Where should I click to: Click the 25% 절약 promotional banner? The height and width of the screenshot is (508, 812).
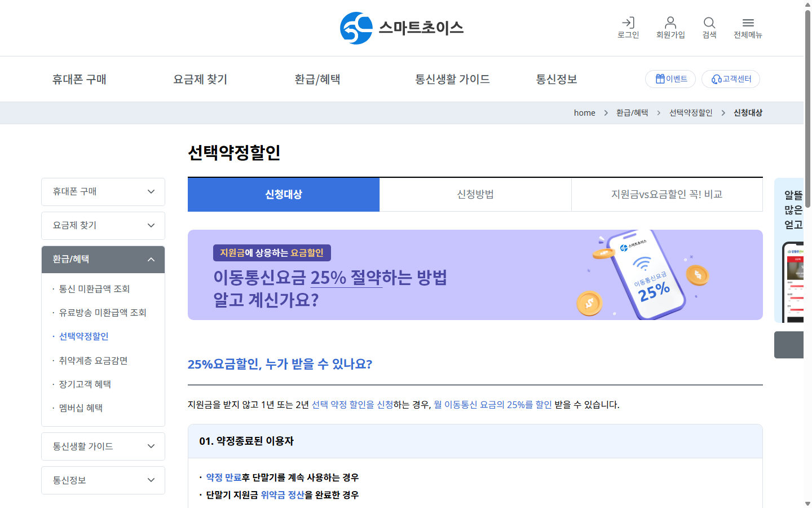[475, 275]
